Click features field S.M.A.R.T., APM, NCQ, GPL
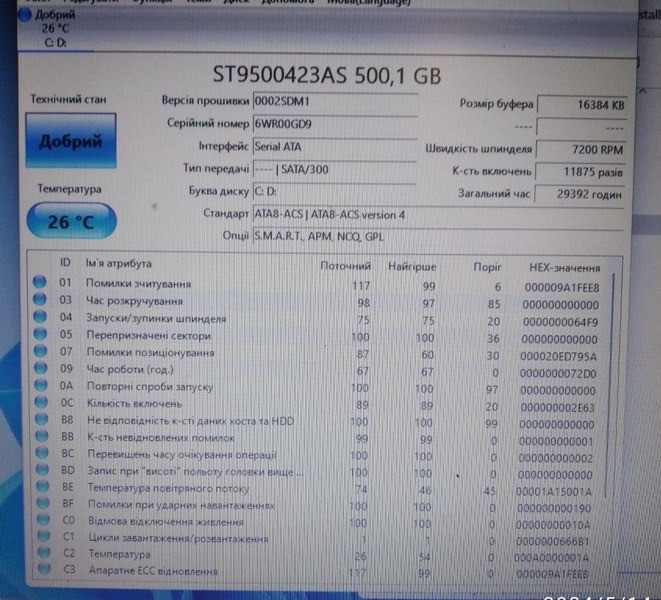Viewport: 661px width, 600px height. [438, 237]
